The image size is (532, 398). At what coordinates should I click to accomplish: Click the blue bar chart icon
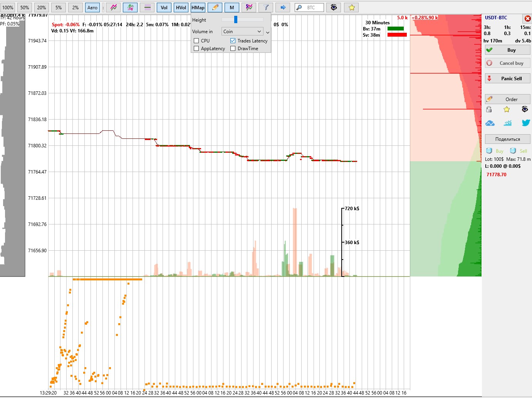508,123
